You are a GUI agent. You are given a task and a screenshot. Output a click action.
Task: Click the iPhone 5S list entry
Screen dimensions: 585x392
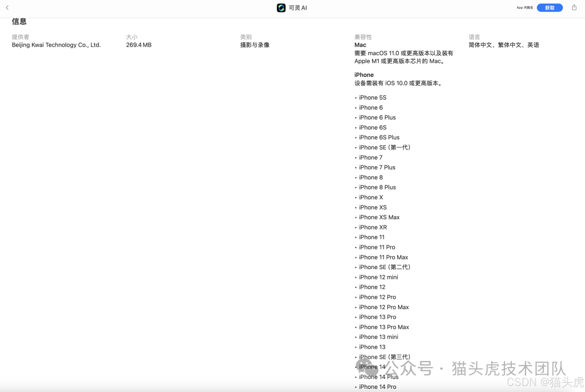coord(372,97)
